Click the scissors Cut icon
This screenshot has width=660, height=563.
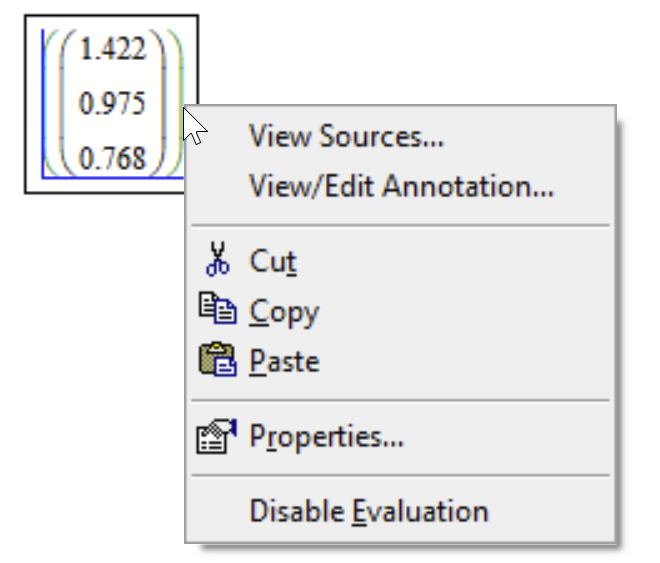(x=215, y=261)
